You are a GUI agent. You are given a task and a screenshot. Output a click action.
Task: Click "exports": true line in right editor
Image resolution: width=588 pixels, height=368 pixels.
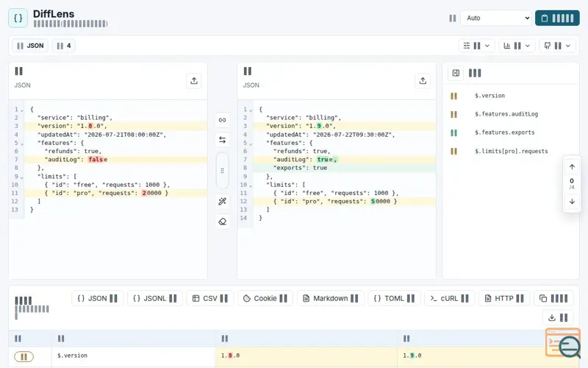pos(345,168)
